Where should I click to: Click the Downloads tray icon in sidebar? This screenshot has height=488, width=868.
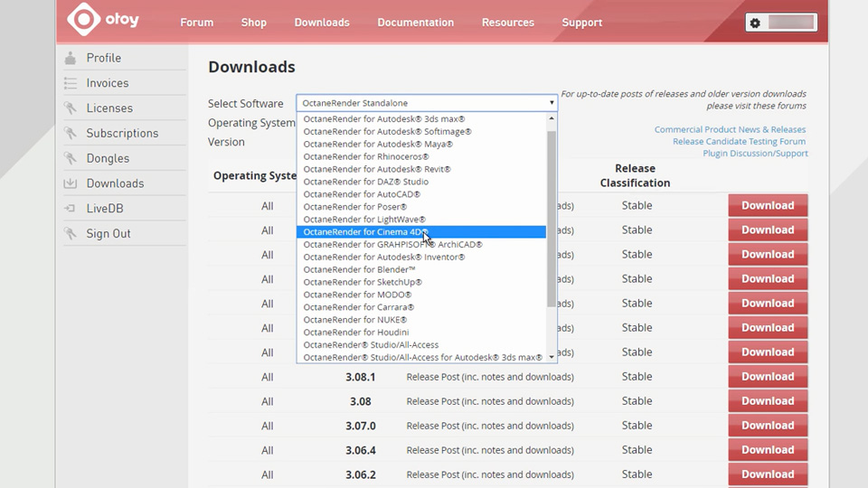[71, 183]
